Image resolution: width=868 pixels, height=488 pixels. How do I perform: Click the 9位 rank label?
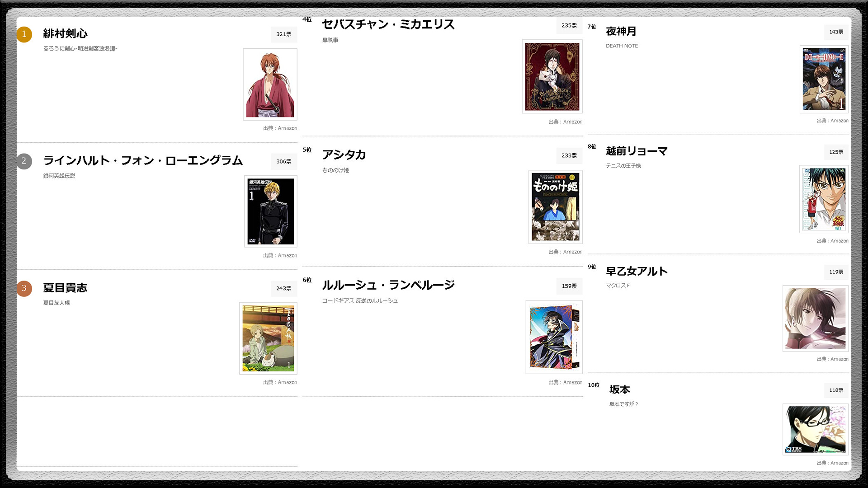(592, 267)
